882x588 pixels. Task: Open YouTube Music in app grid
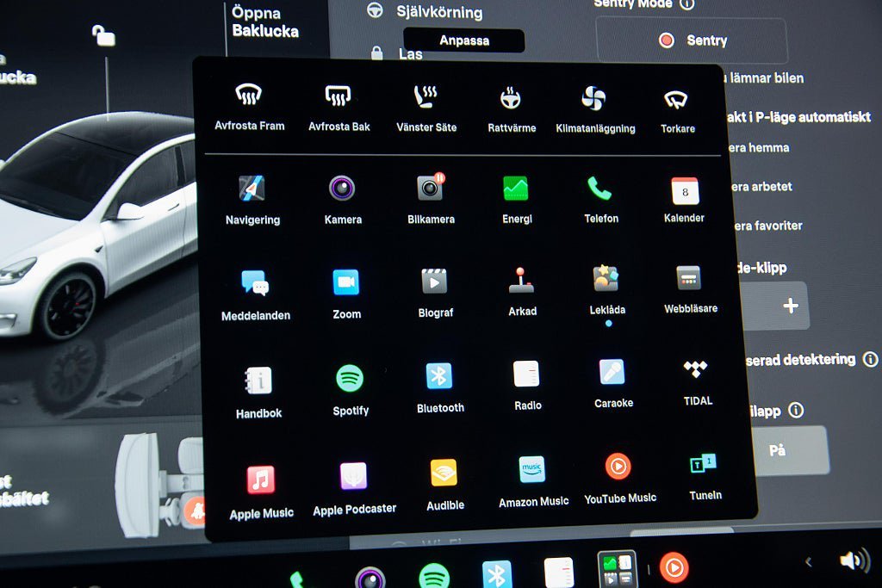pyautogui.click(x=619, y=479)
